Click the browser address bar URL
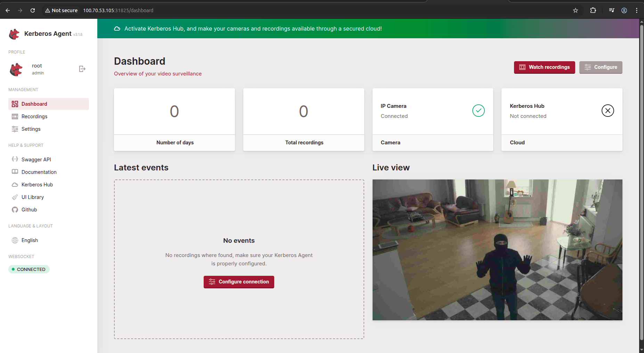Screen dimensions: 644x353 118,10
